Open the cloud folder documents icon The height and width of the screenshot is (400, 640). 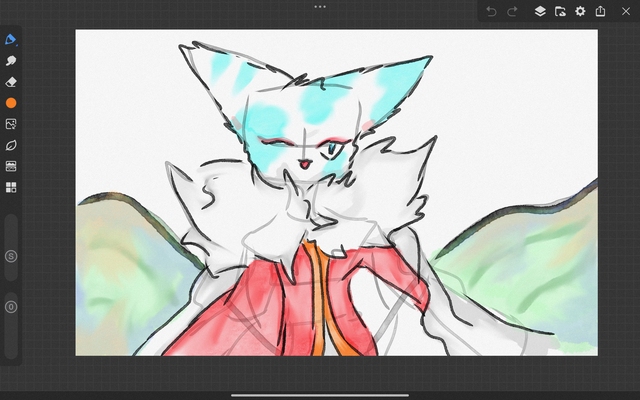tap(560, 11)
